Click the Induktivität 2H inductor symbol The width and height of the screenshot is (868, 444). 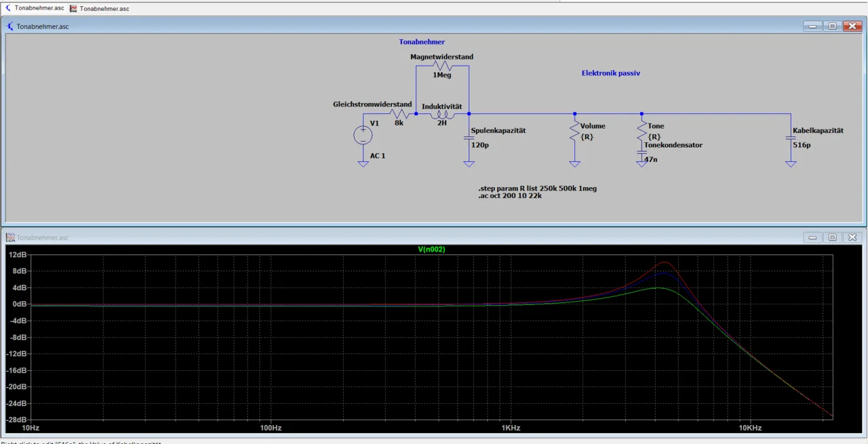pos(441,115)
